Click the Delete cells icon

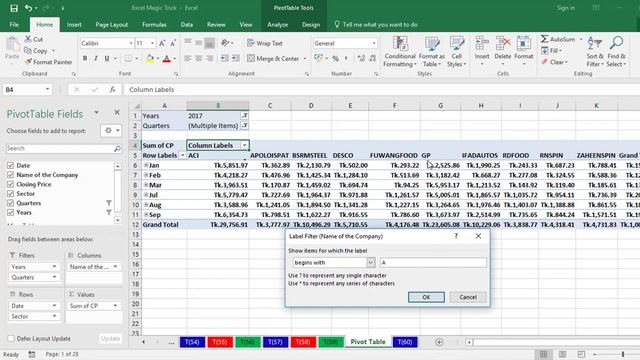[x=503, y=43]
